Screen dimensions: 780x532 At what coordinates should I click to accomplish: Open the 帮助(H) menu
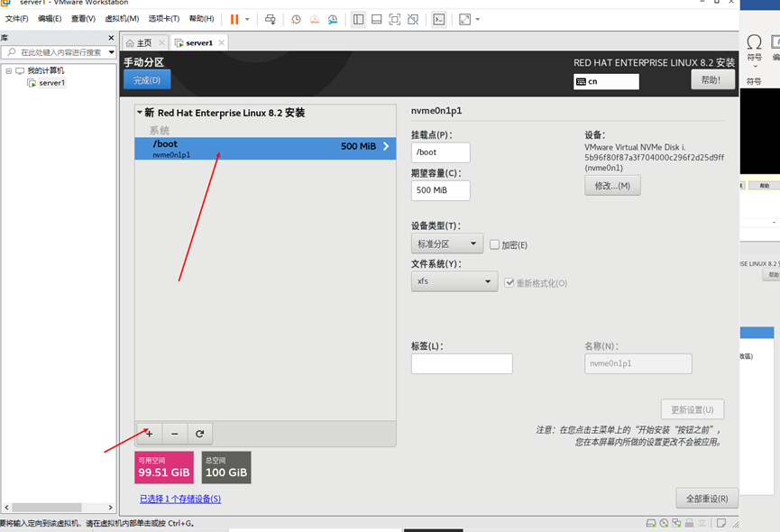(201, 19)
